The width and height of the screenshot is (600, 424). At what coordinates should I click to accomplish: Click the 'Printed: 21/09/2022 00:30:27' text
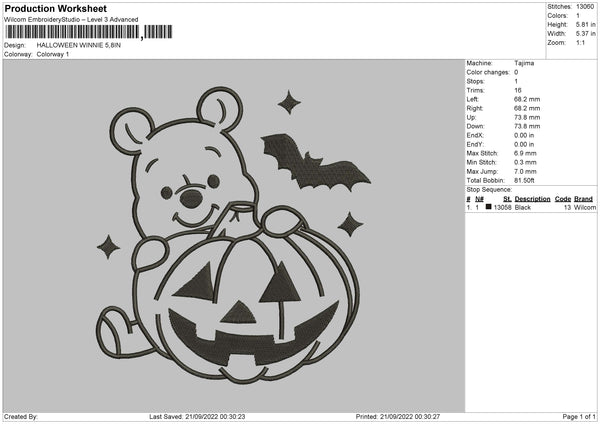[398, 416]
